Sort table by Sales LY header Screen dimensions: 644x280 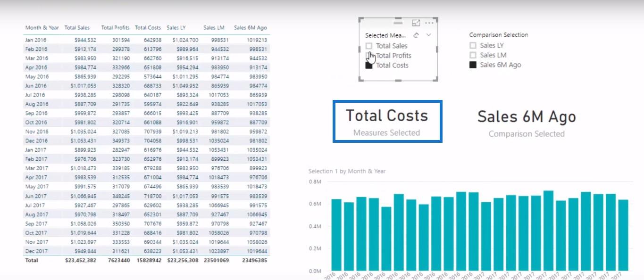pos(175,28)
